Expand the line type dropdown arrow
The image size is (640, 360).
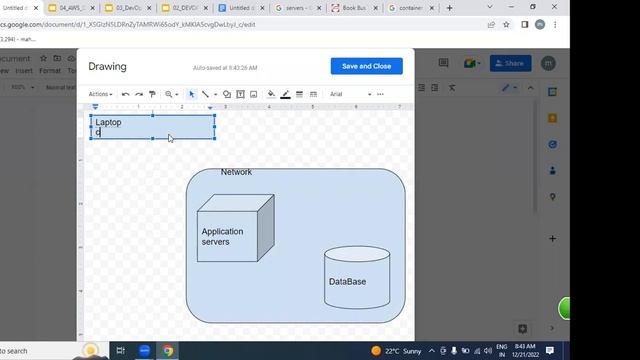pos(216,94)
